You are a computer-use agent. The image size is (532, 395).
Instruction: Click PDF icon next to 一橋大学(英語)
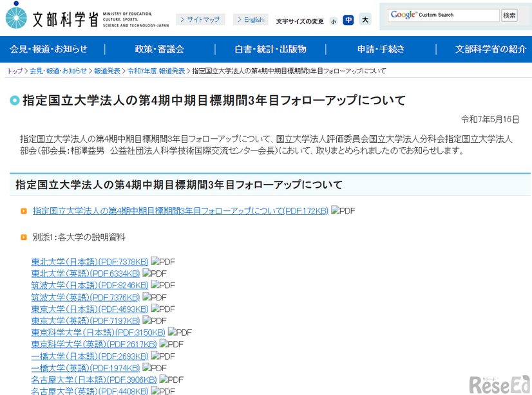tap(155, 368)
